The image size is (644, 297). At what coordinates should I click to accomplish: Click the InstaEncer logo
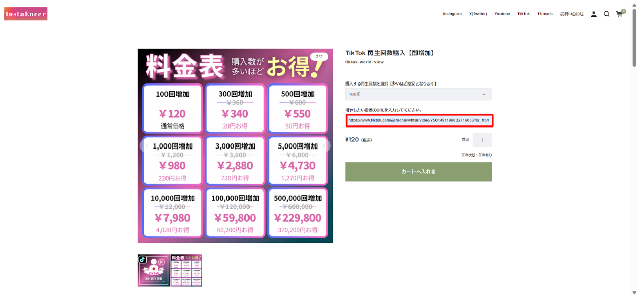(x=26, y=14)
